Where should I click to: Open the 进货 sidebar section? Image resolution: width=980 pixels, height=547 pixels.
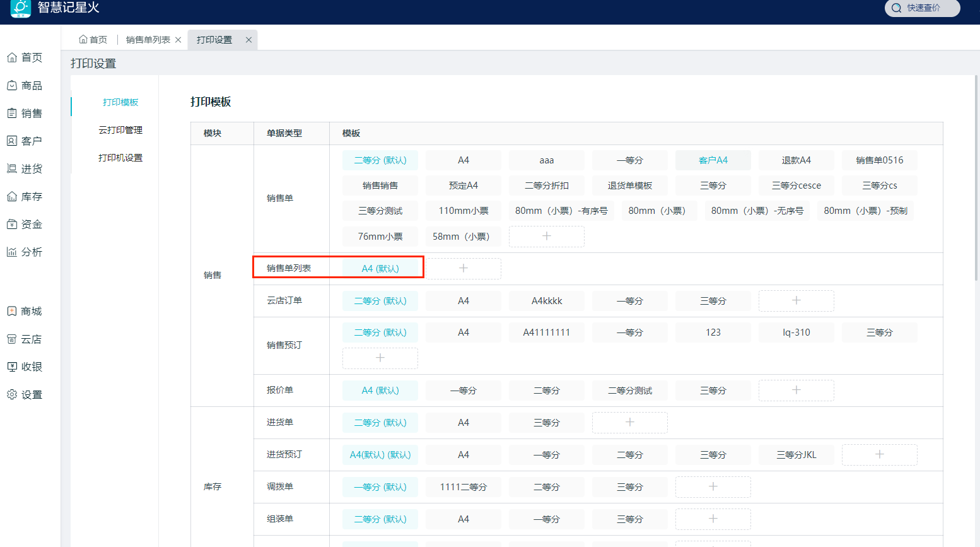pos(25,168)
